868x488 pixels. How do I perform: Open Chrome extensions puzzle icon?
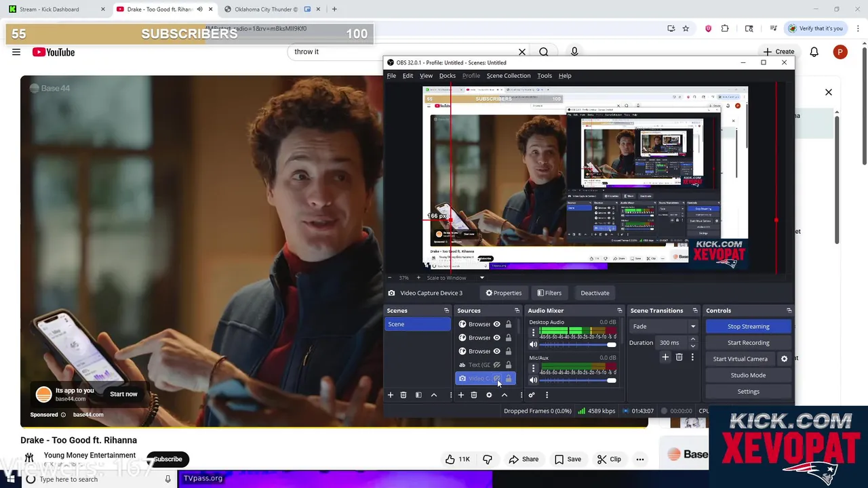[725, 28]
